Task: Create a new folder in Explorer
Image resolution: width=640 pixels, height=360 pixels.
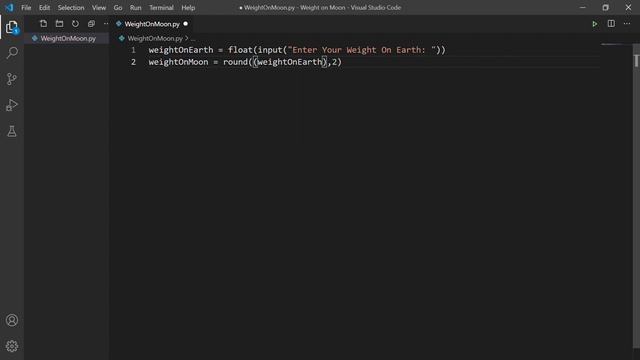Action: pyautogui.click(x=59, y=24)
